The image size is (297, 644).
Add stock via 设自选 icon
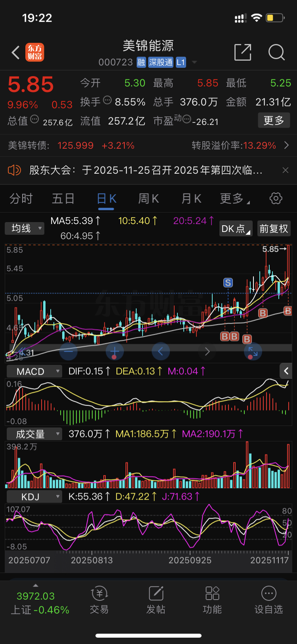(268, 600)
